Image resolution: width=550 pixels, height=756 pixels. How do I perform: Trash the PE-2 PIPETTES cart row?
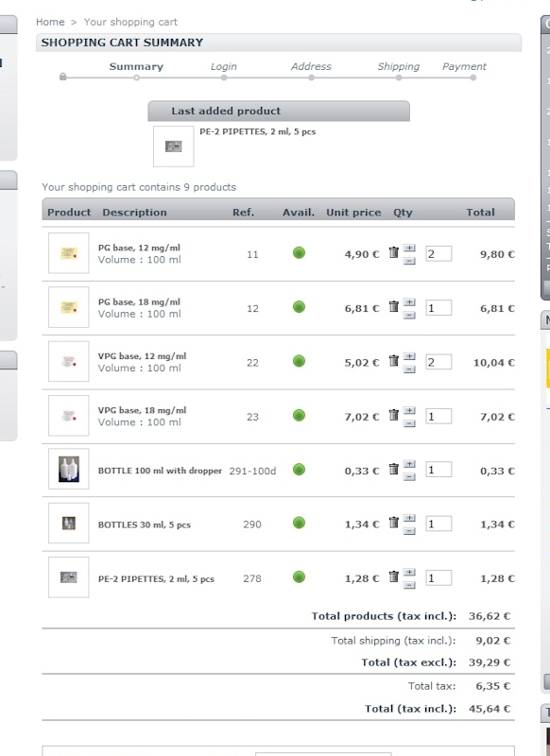point(394,576)
